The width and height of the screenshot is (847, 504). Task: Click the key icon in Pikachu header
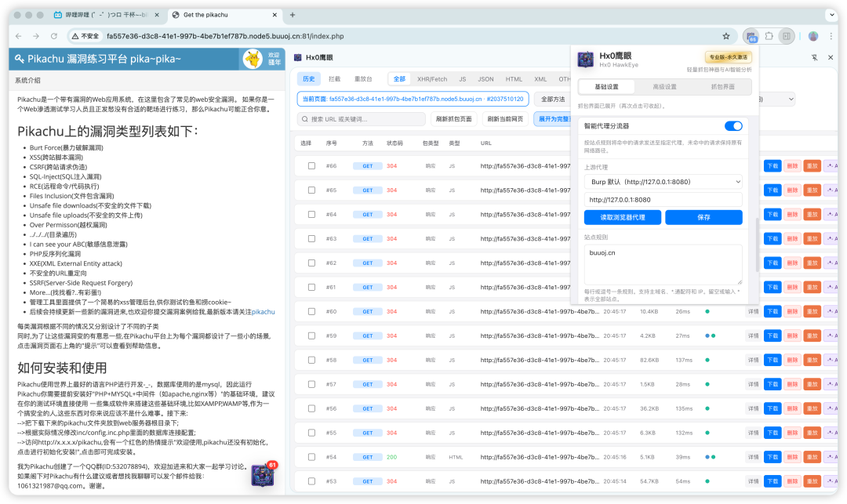point(20,59)
